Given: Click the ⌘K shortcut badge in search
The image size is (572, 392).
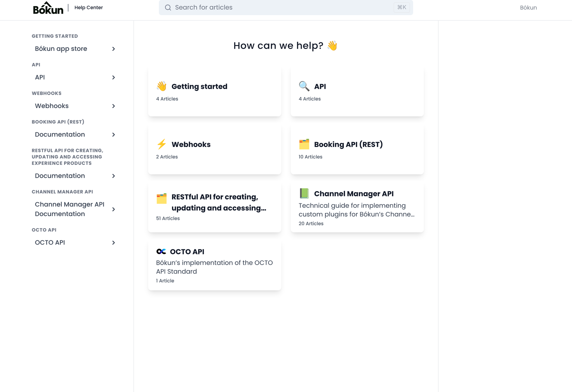Looking at the screenshot, I should pyautogui.click(x=402, y=7).
